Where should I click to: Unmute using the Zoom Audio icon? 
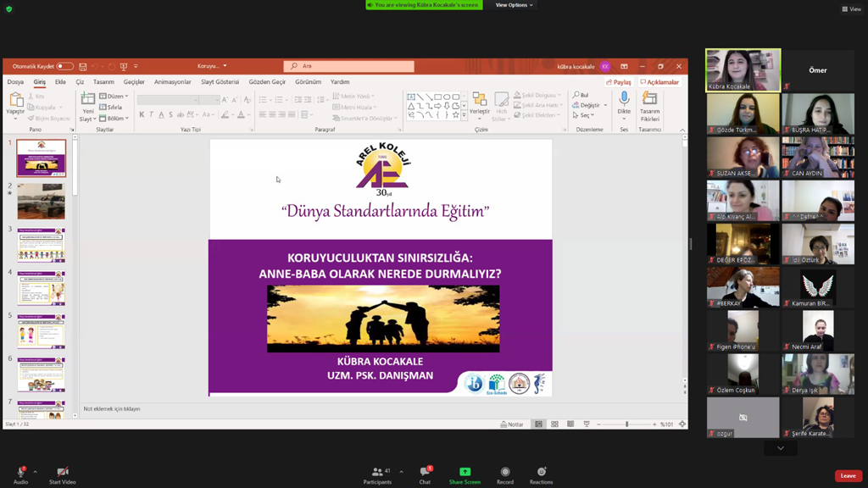pyautogui.click(x=20, y=472)
